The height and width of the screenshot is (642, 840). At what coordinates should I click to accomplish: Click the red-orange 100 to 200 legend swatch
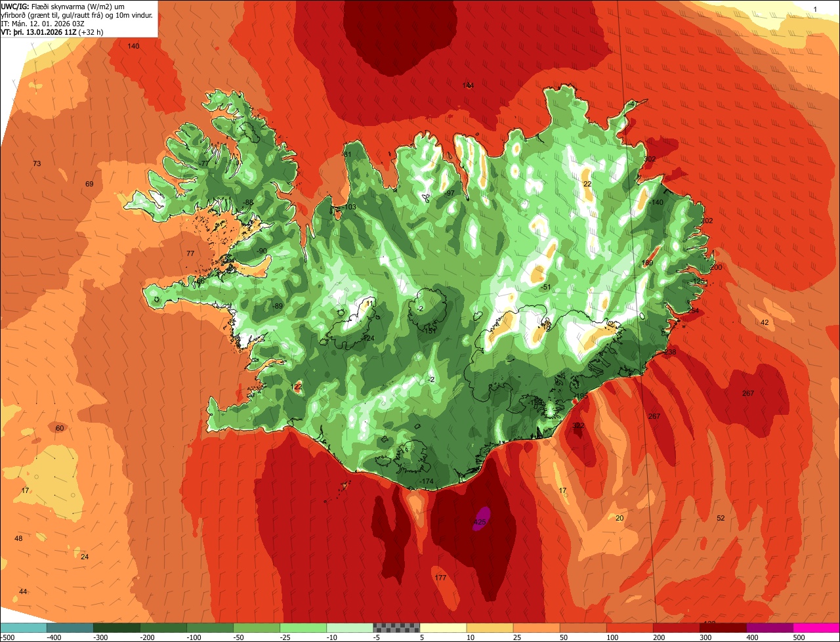point(629,628)
